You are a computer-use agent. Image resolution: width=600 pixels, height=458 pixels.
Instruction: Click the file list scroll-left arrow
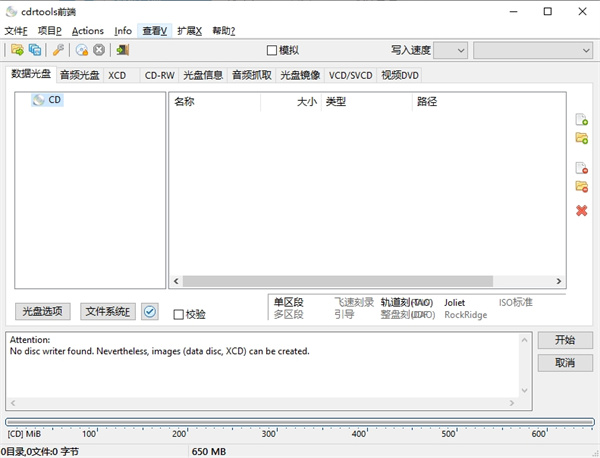click(176, 281)
